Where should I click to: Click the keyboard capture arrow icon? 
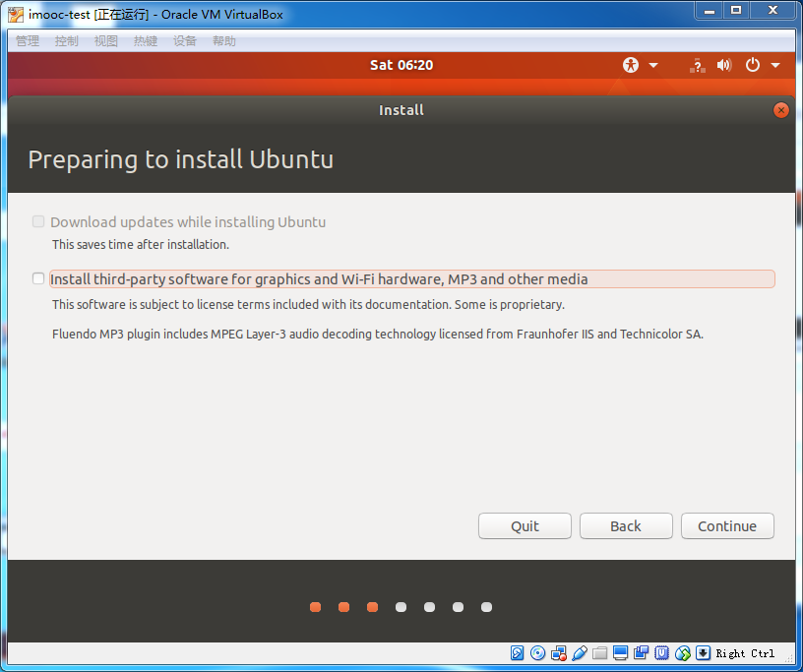pos(704,653)
